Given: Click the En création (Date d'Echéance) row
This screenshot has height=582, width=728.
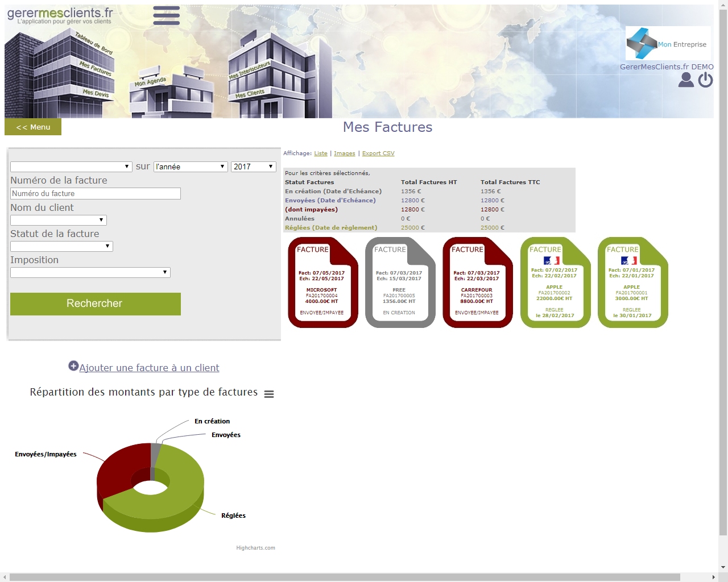Looking at the screenshot, I should (429, 191).
